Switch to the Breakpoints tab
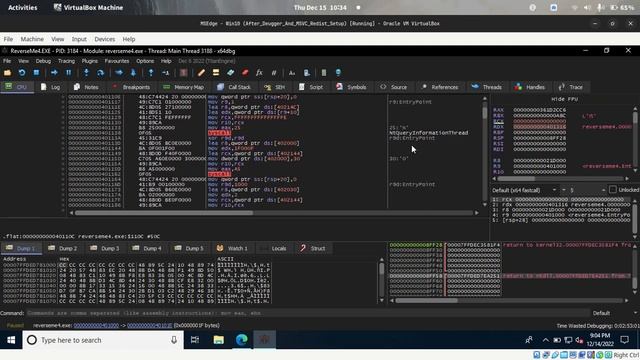The image size is (640, 360). coord(131,87)
